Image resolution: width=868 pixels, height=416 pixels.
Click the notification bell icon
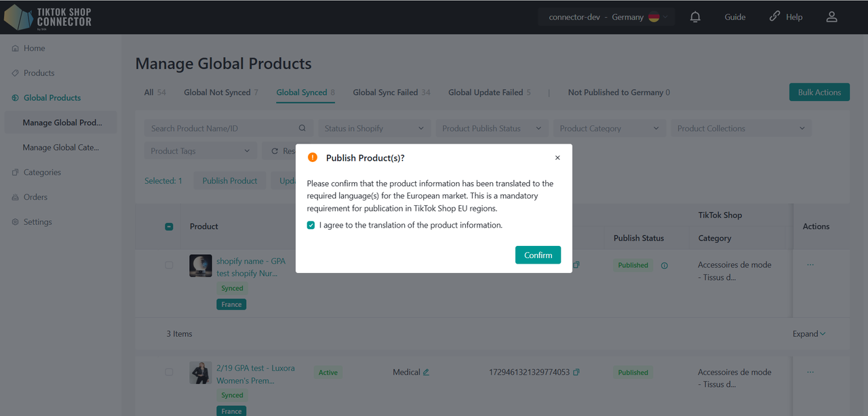[x=695, y=17]
